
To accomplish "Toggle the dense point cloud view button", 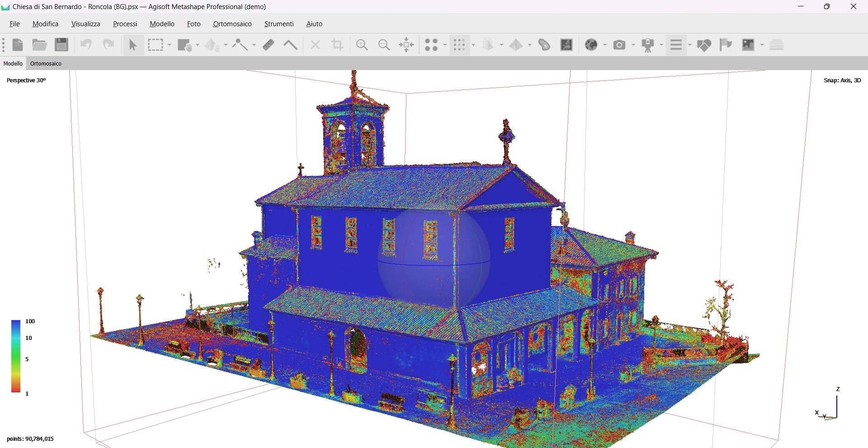I will click(x=459, y=45).
